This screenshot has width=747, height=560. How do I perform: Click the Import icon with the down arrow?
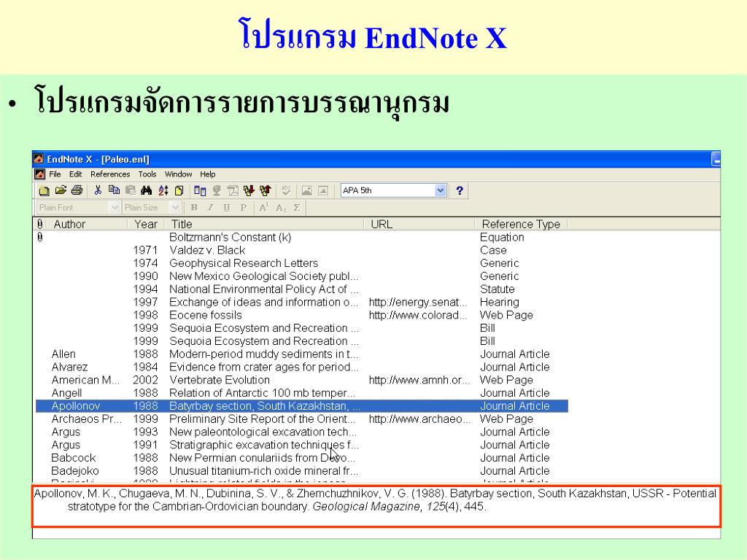pos(249,190)
